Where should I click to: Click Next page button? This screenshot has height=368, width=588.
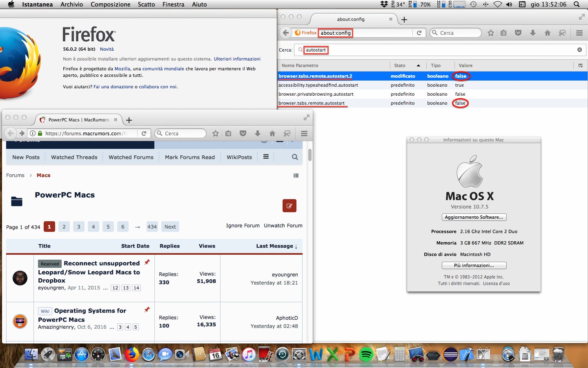click(x=170, y=227)
